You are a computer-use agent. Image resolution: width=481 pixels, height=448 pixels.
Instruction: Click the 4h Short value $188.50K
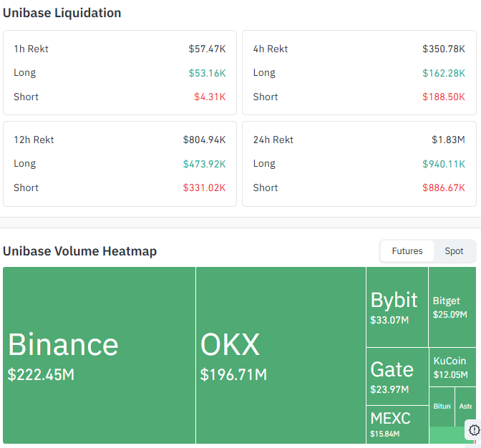click(444, 97)
